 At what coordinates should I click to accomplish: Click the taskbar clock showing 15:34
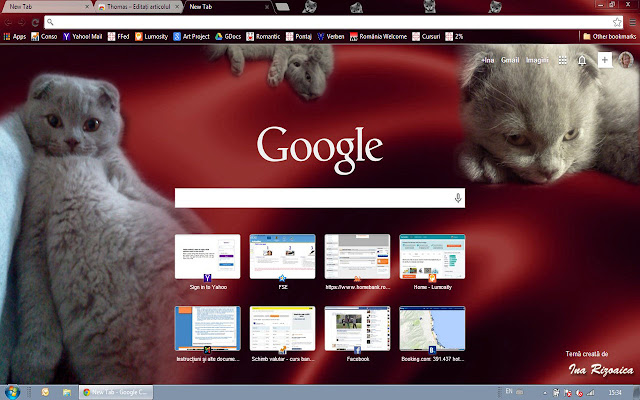(x=615, y=393)
